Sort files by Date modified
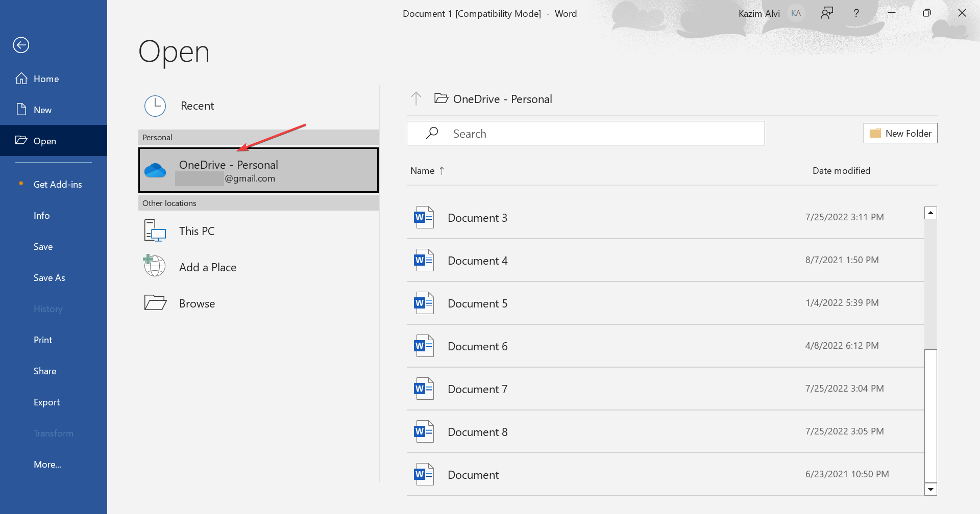 841,171
